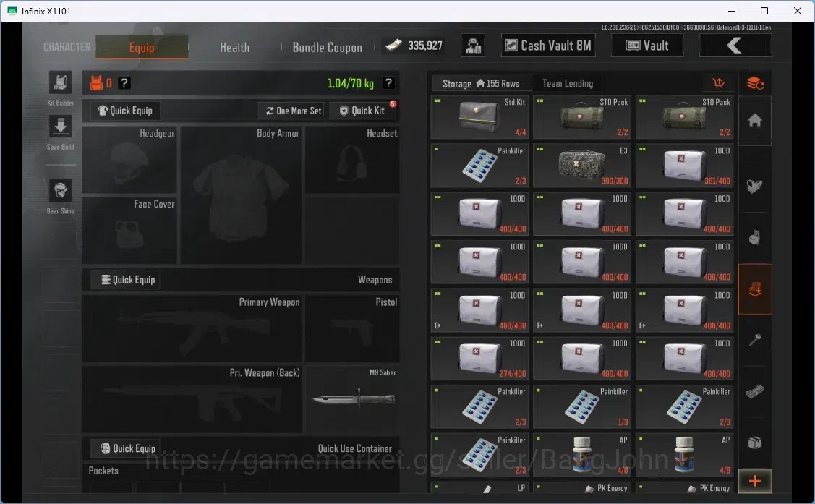Select the home category icon in sidebar
This screenshot has height=504, width=815.
(755, 121)
